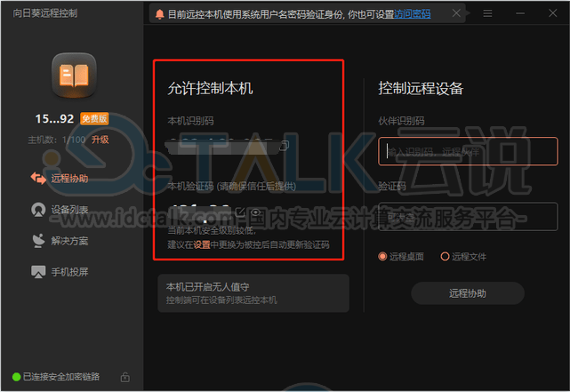Edit the 本机验证码 with pencil icon

point(240,212)
